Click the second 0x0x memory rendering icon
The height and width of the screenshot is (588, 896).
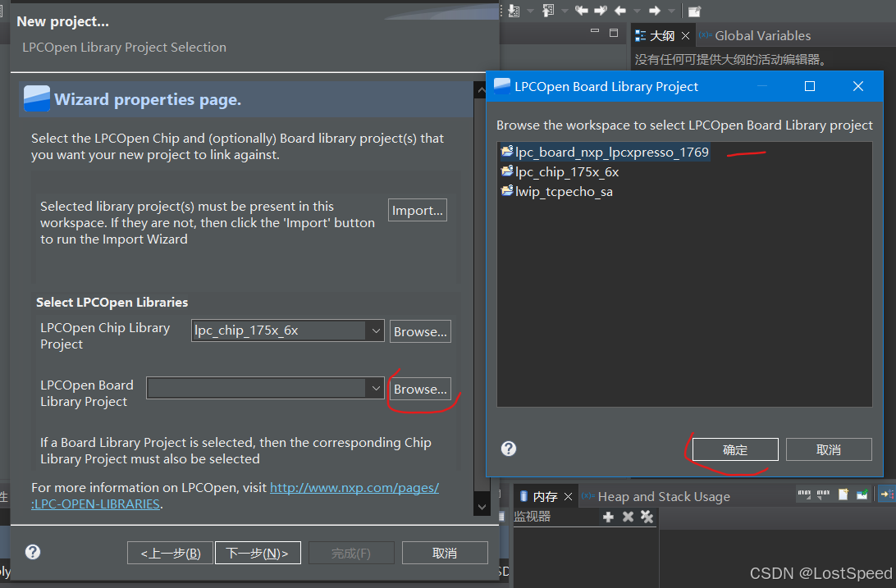pyautogui.click(x=824, y=495)
